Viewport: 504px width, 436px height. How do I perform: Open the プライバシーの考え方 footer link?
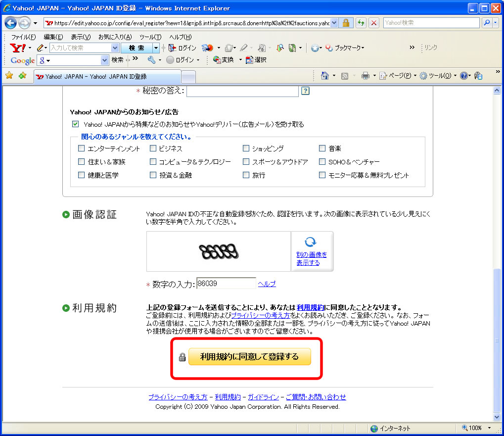178,397
